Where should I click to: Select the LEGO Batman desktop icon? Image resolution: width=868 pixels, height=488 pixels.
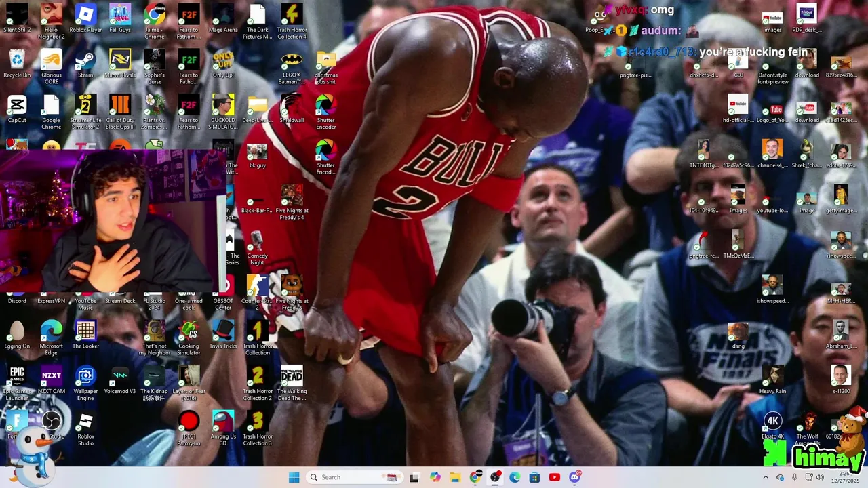click(x=292, y=66)
